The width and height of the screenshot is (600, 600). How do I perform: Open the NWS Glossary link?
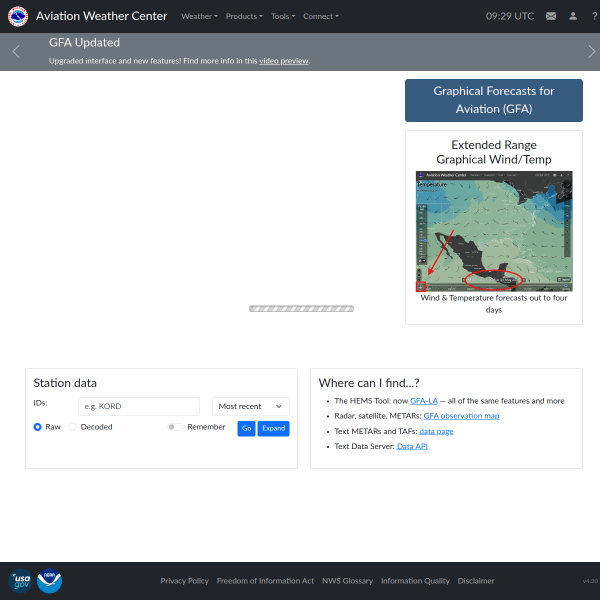pyautogui.click(x=347, y=581)
